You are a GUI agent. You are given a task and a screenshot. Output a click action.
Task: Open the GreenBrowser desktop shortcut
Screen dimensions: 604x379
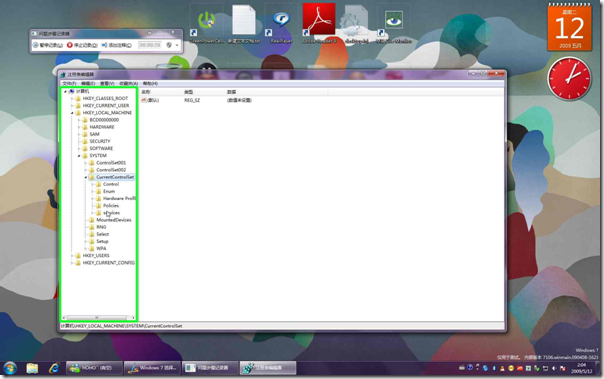click(207, 24)
